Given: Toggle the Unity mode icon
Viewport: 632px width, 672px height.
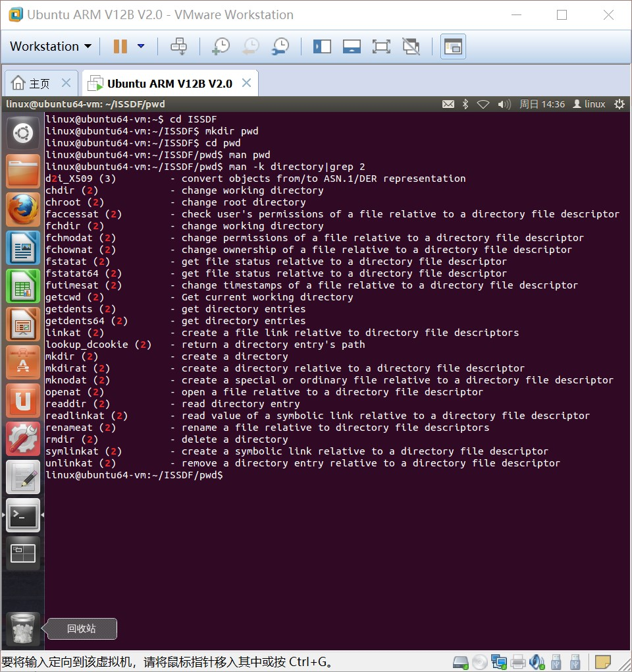Looking at the screenshot, I should [411, 46].
